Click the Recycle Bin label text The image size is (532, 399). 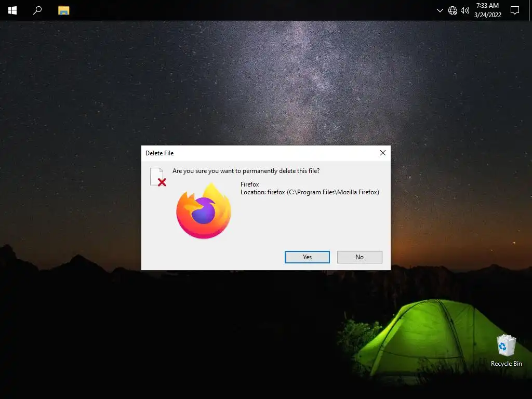[506, 364]
